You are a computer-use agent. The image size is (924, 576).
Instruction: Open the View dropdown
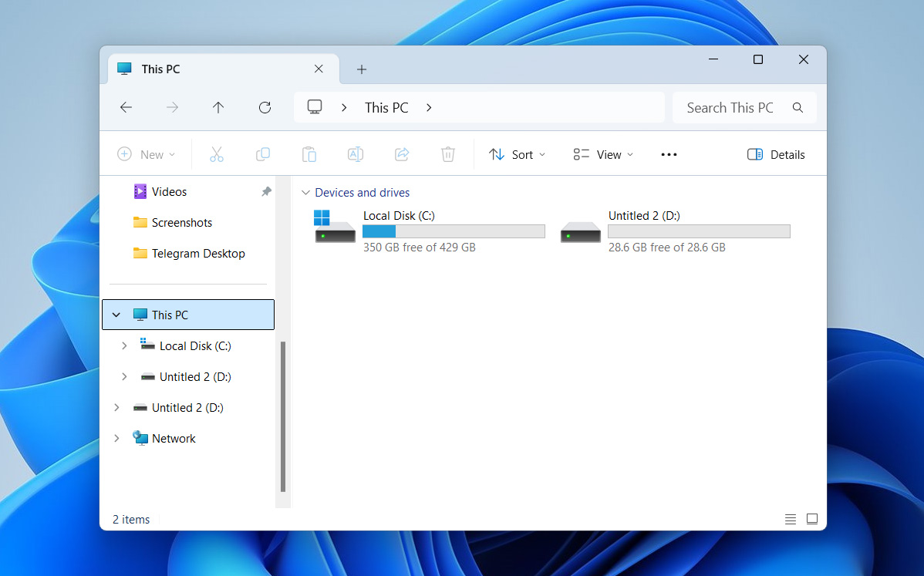click(x=603, y=154)
